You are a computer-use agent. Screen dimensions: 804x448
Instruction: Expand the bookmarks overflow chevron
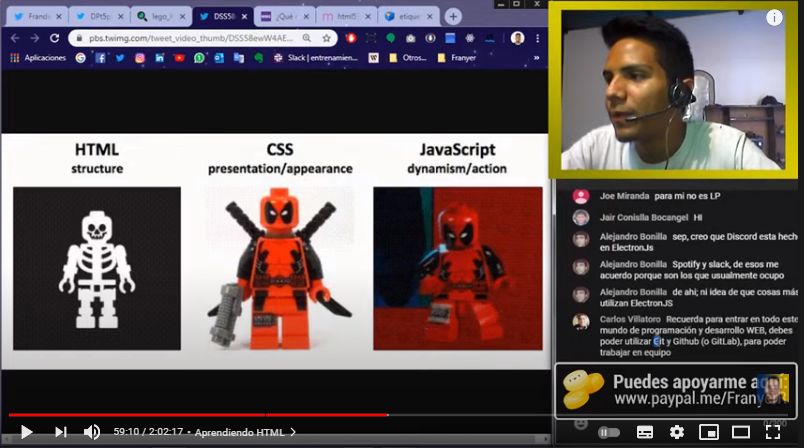536,58
